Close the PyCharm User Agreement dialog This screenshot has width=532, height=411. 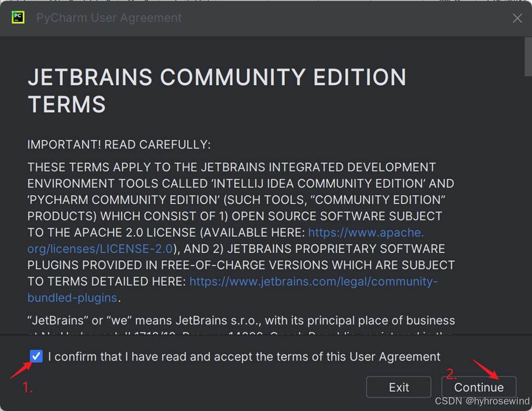(517, 18)
